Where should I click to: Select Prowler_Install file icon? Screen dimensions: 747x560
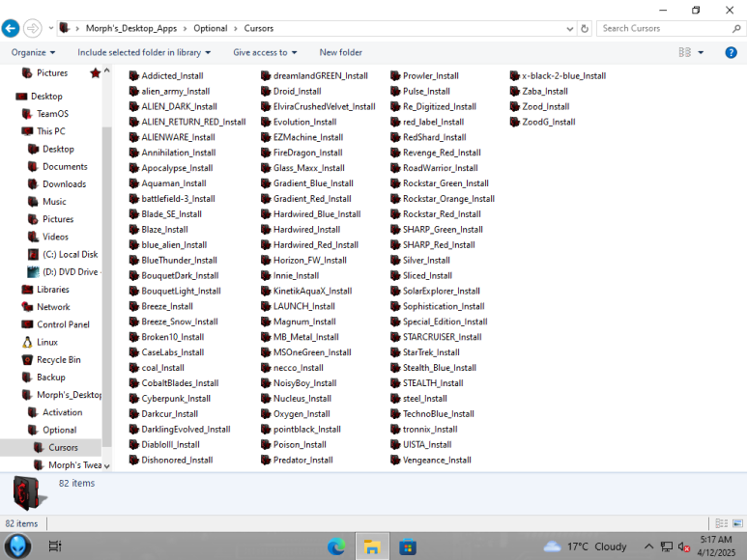pos(395,75)
